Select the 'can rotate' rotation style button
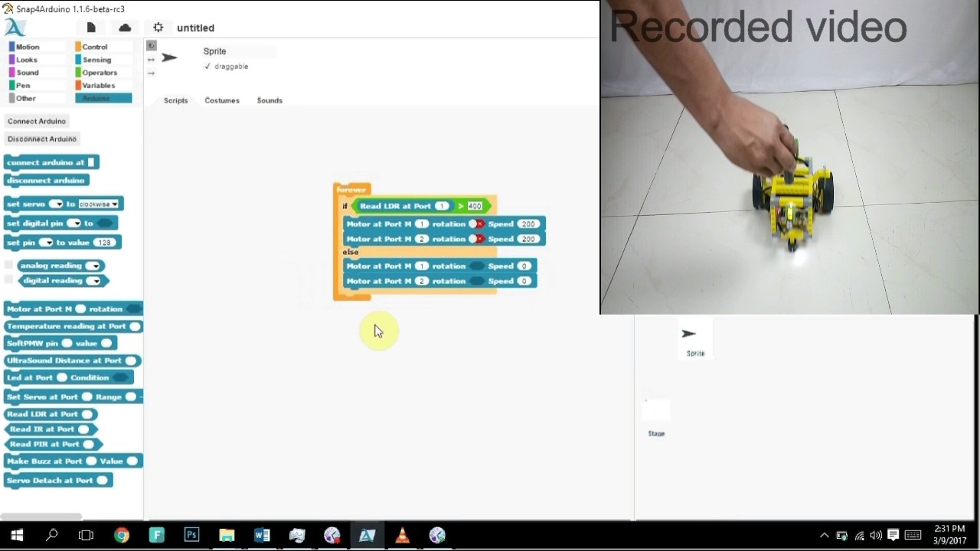The height and width of the screenshot is (551, 980). point(151,46)
